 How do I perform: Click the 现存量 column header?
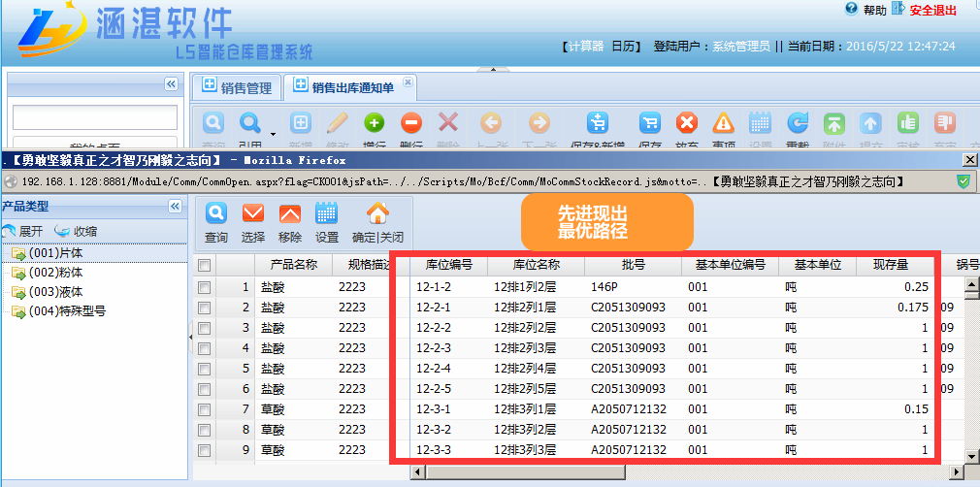pyautogui.click(x=890, y=265)
